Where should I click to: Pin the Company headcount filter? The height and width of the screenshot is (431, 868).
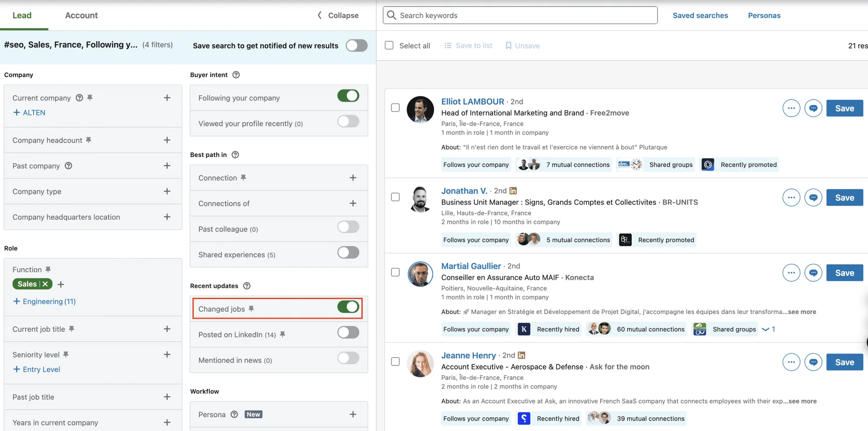pyautogui.click(x=89, y=140)
